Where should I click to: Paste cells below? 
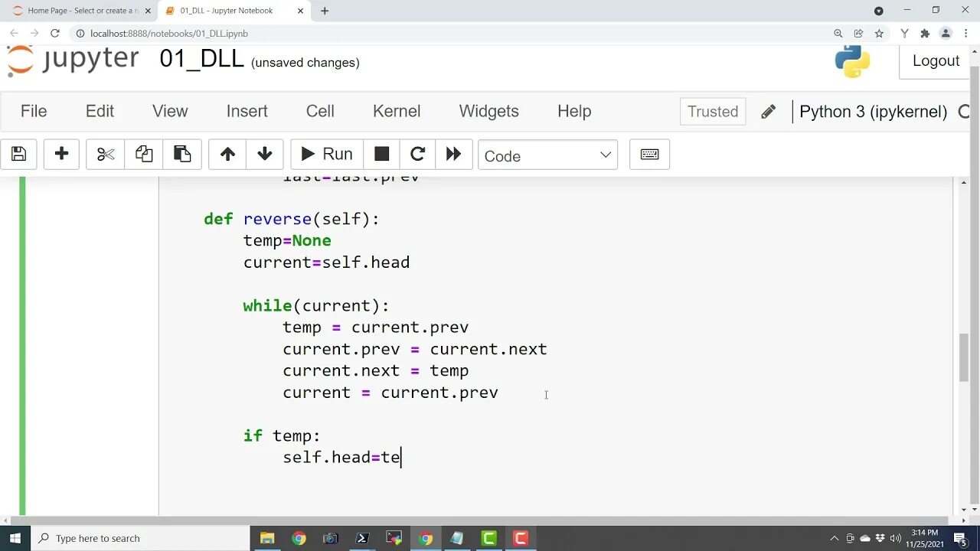coord(182,155)
